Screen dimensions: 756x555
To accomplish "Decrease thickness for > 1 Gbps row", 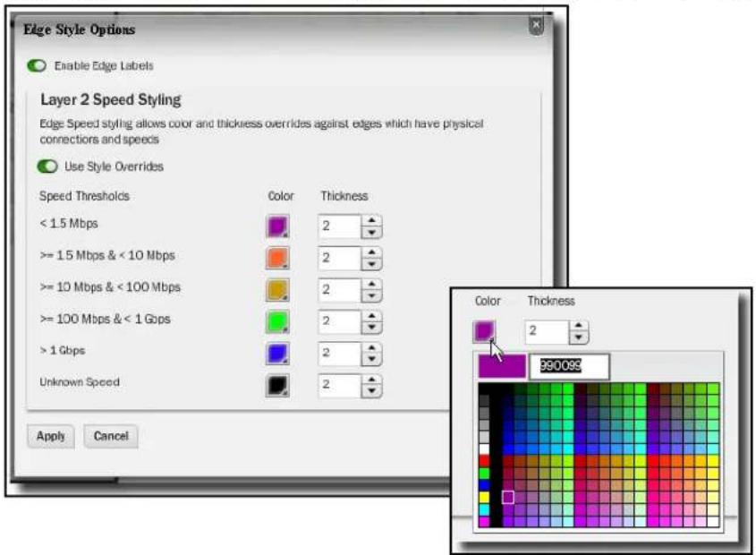I will [x=371, y=360].
